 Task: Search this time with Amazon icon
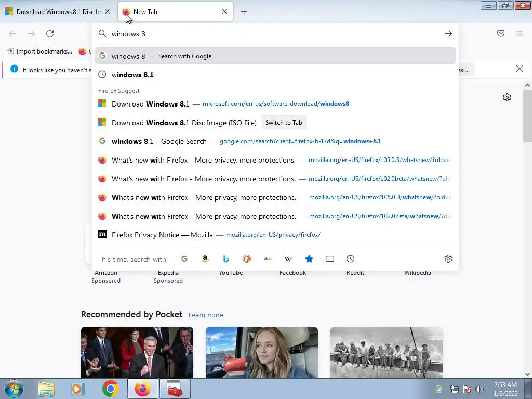[x=205, y=259]
